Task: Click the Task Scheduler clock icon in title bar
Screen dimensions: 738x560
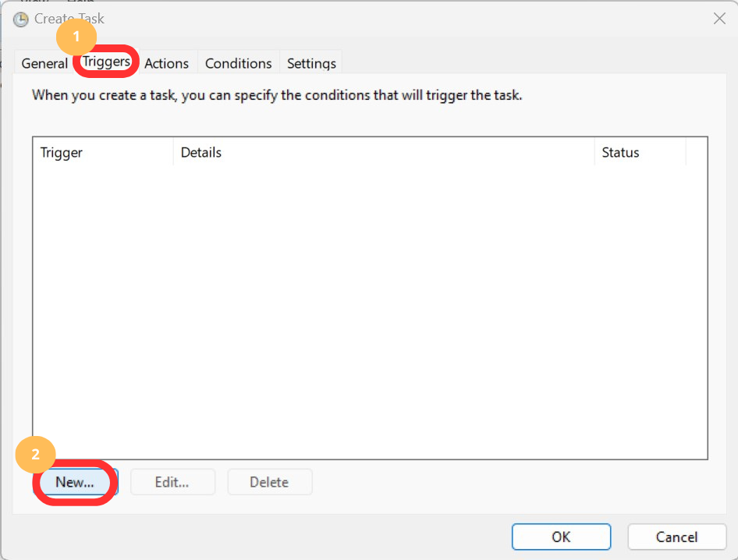Action: pos(21,19)
